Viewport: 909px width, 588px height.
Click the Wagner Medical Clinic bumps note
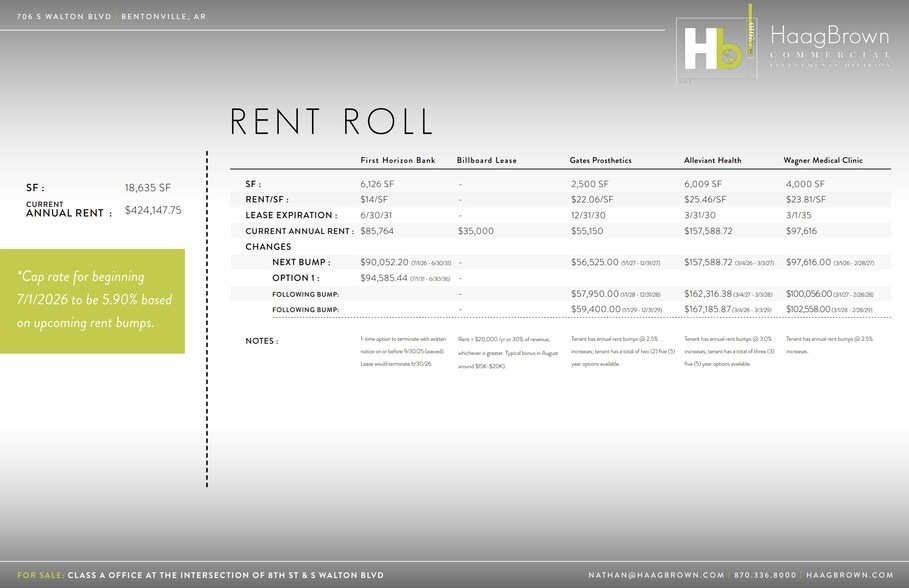829,345
